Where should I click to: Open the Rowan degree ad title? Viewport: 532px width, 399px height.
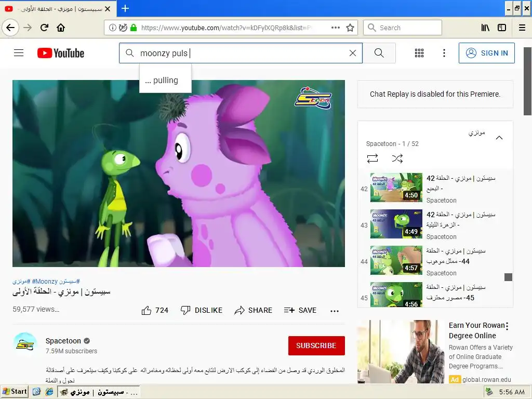[x=477, y=330]
